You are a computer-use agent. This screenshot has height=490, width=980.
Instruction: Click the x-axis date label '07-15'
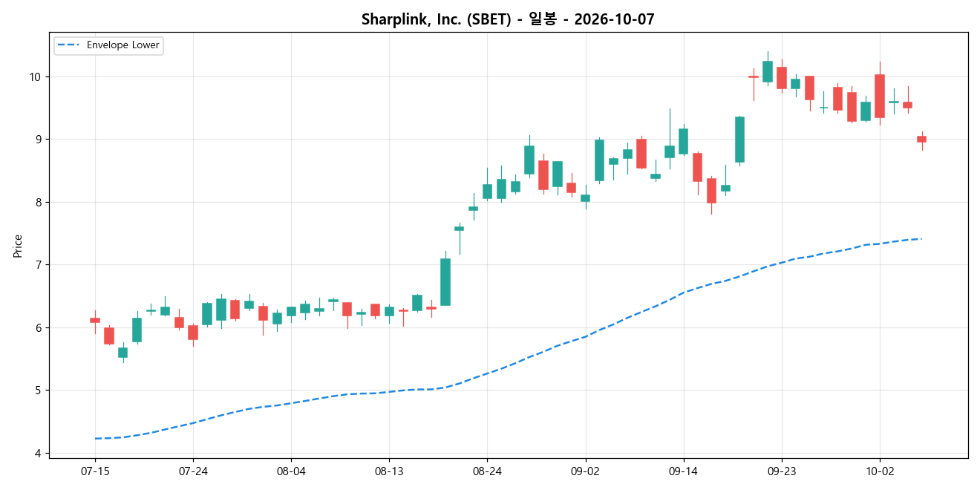pyautogui.click(x=95, y=471)
